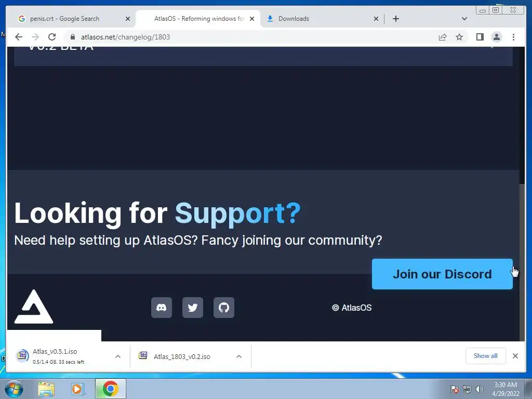Screen dimensions: 532x399
Task: Open a new browser tab
Action: (x=395, y=19)
